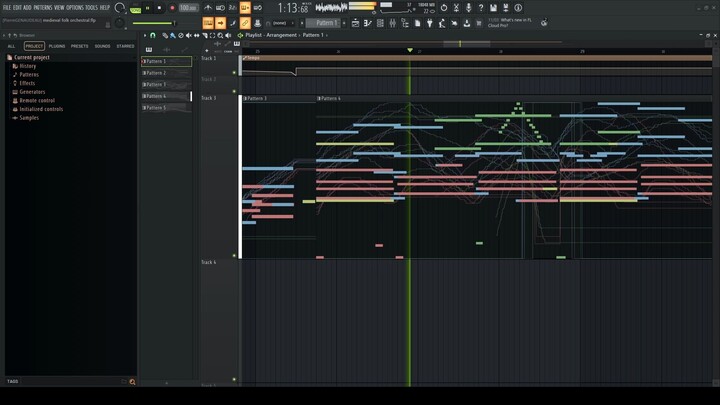Open the piano roll view icon
Image resolution: width=720 pixels, height=405 pixels.
pyautogui.click(x=368, y=23)
